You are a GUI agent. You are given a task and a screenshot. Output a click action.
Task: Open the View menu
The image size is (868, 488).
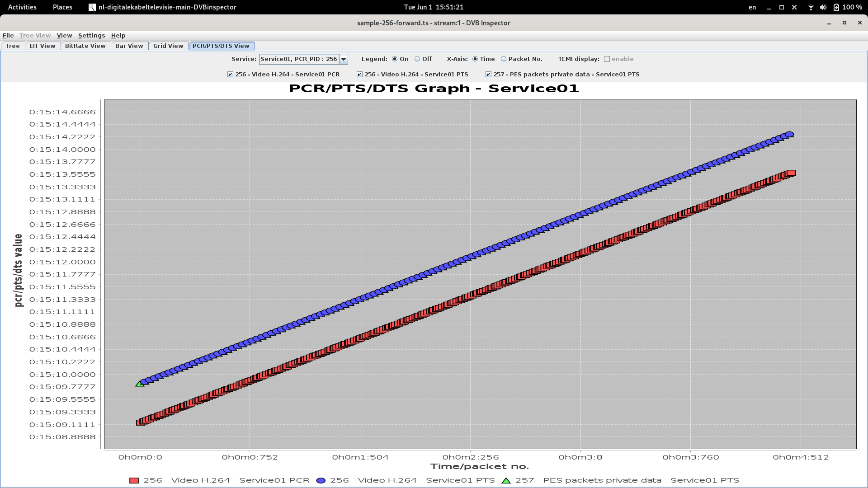point(64,35)
